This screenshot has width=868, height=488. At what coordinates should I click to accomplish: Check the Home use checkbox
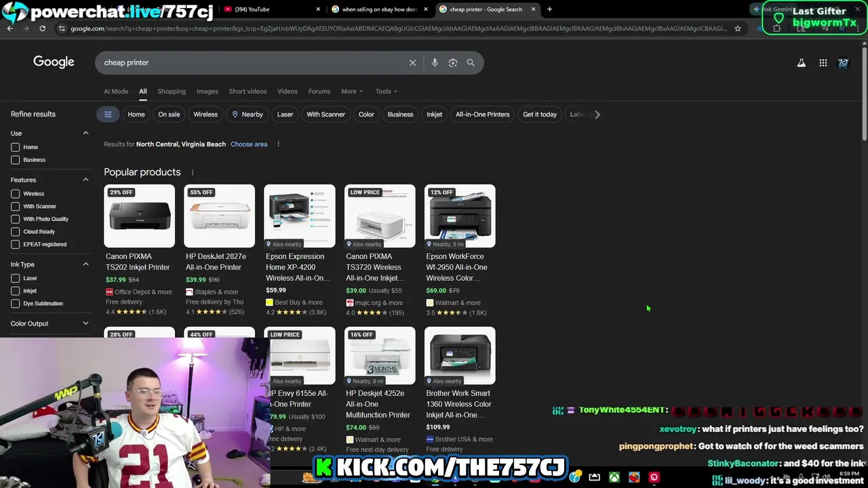pos(15,147)
